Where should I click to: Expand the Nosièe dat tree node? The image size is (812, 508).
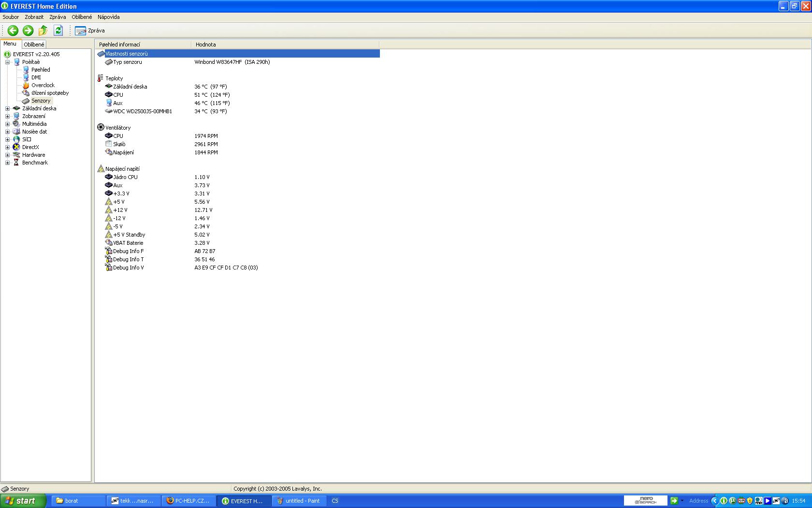(x=7, y=132)
